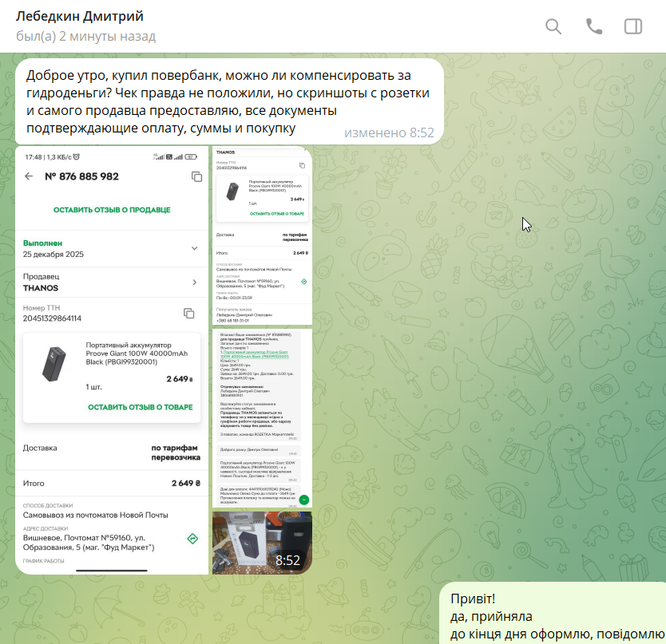Image resolution: width=666 pixels, height=644 pixels.
Task: Click the 'Итого 2 649 ₴' row in screenshot
Action: [112, 484]
